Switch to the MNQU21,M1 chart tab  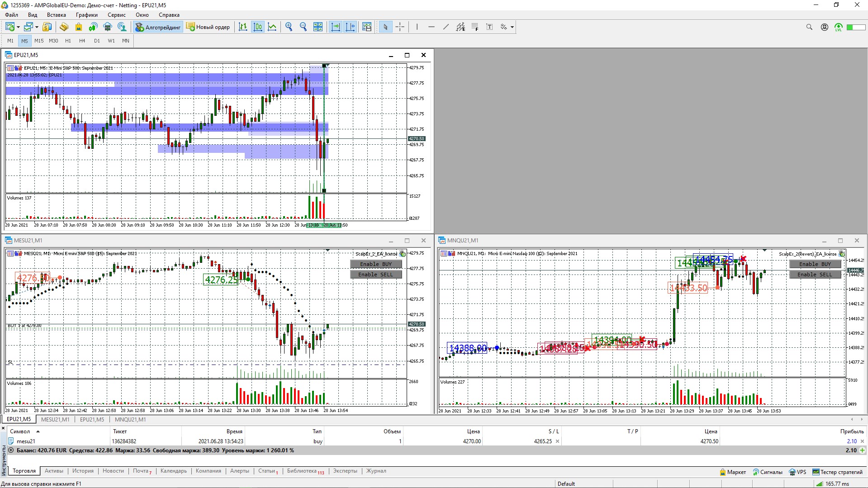coord(130,419)
